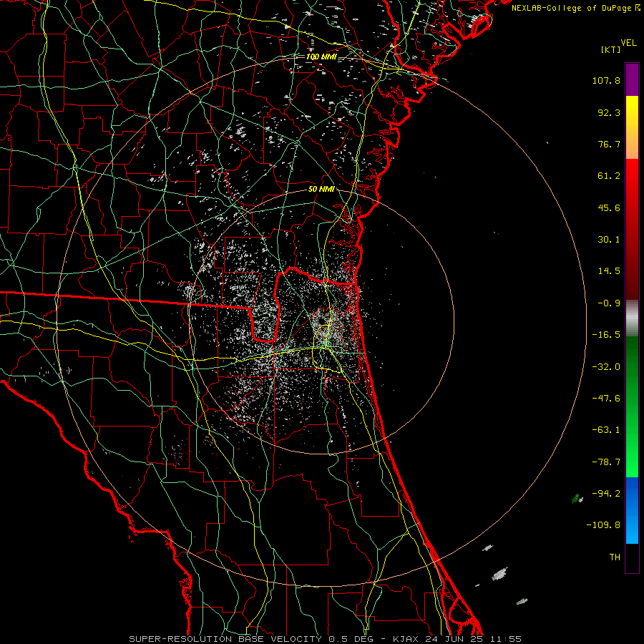
Task: Click the 76.7 velocity scale value
Action: pos(609,144)
